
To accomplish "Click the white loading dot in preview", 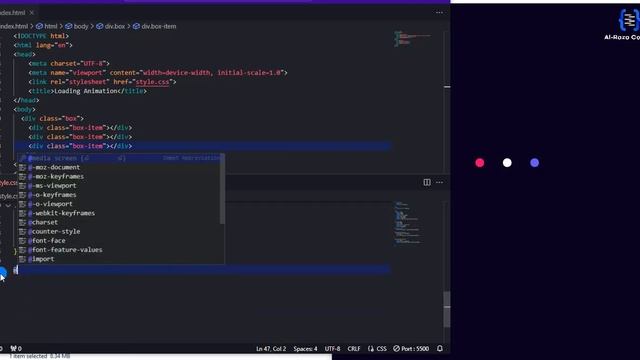I will click(507, 163).
